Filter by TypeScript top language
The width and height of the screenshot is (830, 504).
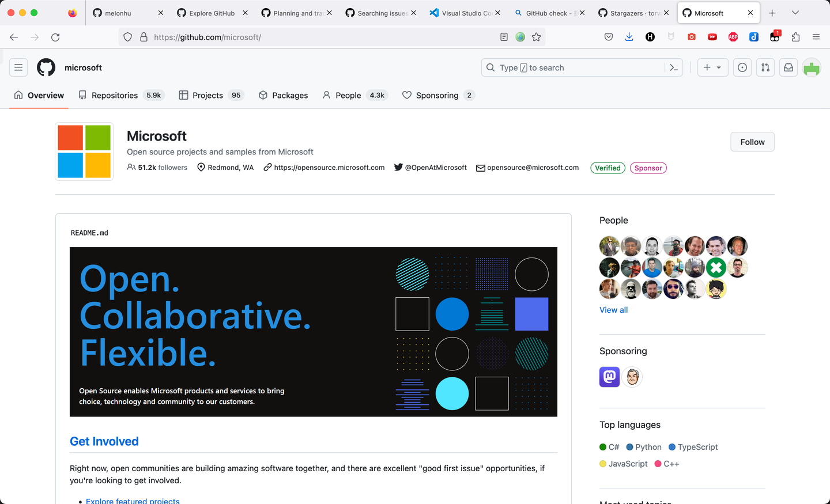pos(693,447)
